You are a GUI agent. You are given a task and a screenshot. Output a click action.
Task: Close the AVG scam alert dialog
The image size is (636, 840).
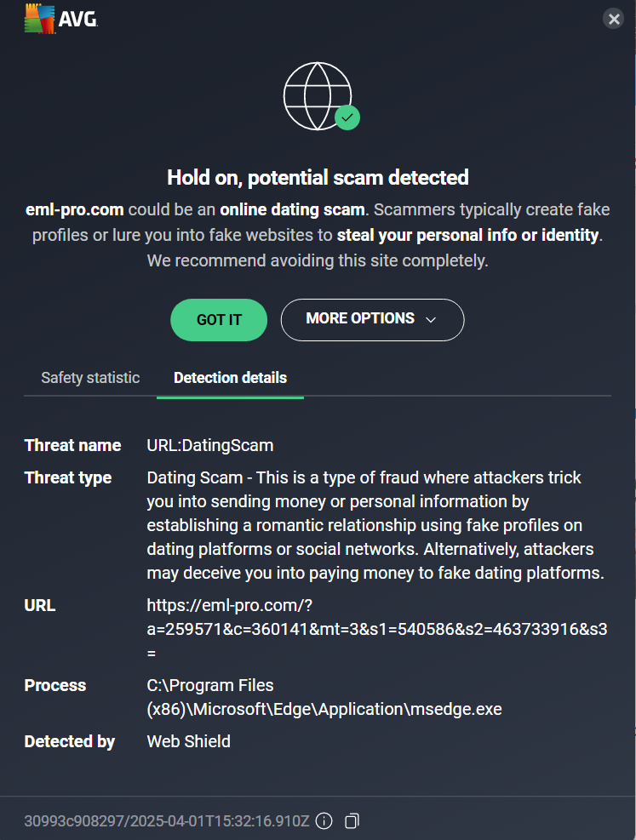tap(613, 19)
